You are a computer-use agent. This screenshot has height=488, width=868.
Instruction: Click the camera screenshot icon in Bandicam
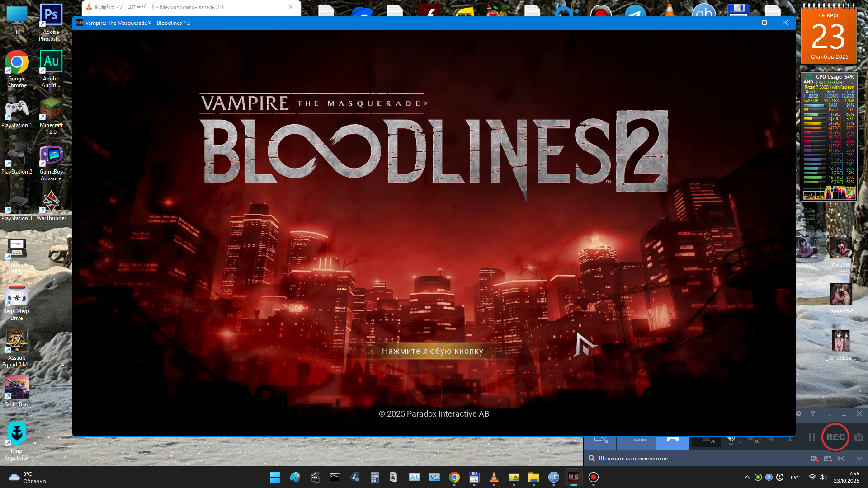(x=859, y=437)
